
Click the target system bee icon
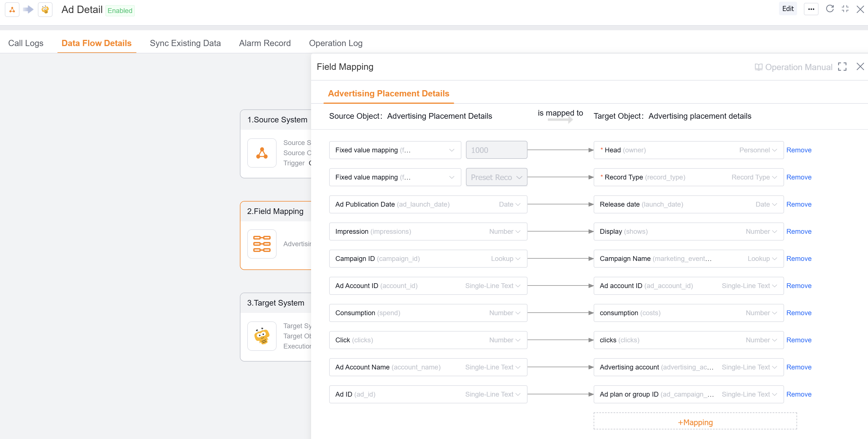[x=262, y=336]
